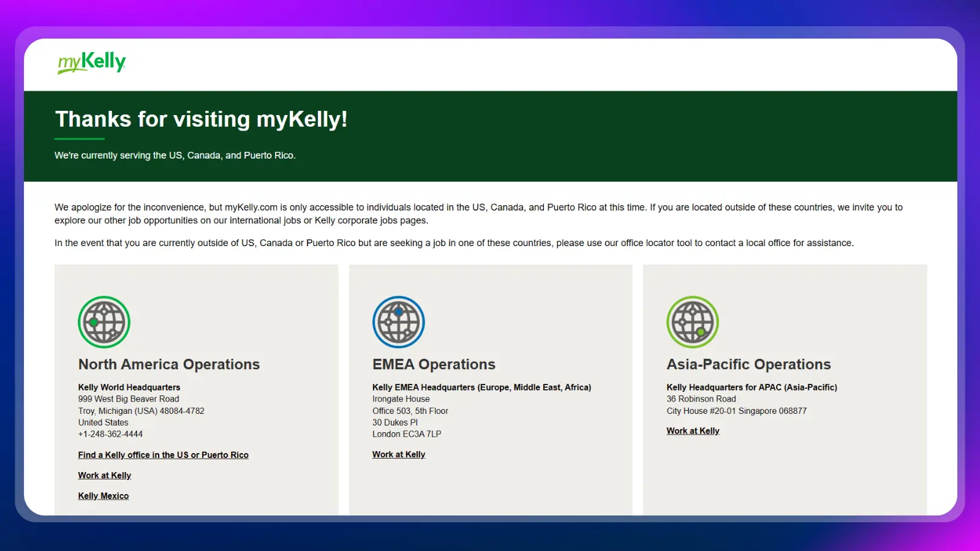Open Work at Kelly link under Asia-Pacific
Image resolution: width=980 pixels, height=551 pixels.
click(x=693, y=431)
